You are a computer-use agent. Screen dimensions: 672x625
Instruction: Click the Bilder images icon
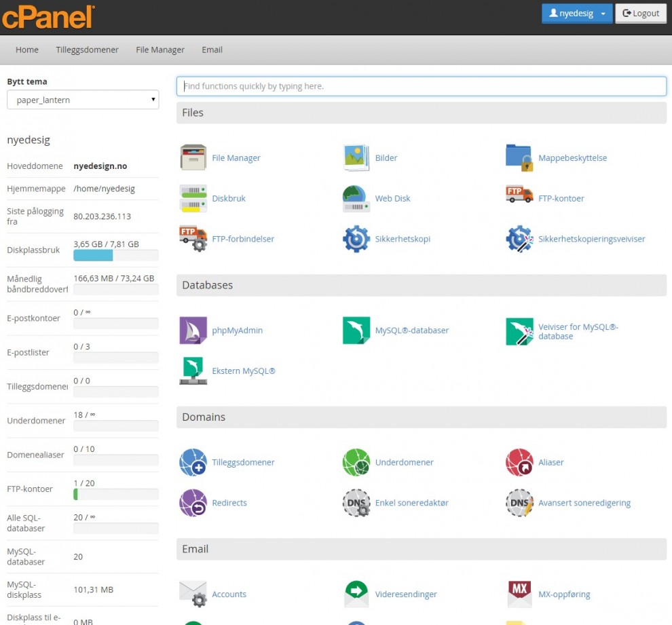coord(356,157)
